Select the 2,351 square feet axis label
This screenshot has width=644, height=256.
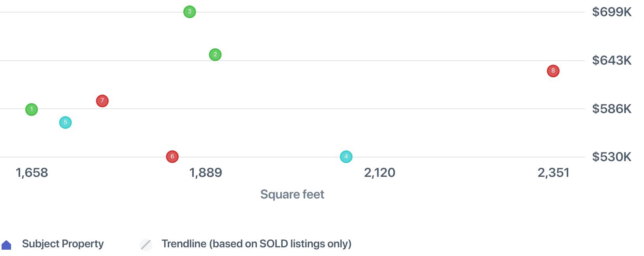point(554,173)
